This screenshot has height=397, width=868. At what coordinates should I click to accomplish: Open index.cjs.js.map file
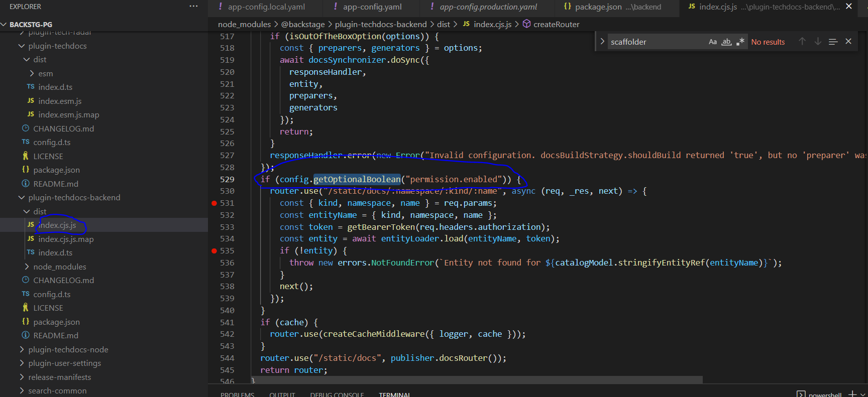(66, 239)
